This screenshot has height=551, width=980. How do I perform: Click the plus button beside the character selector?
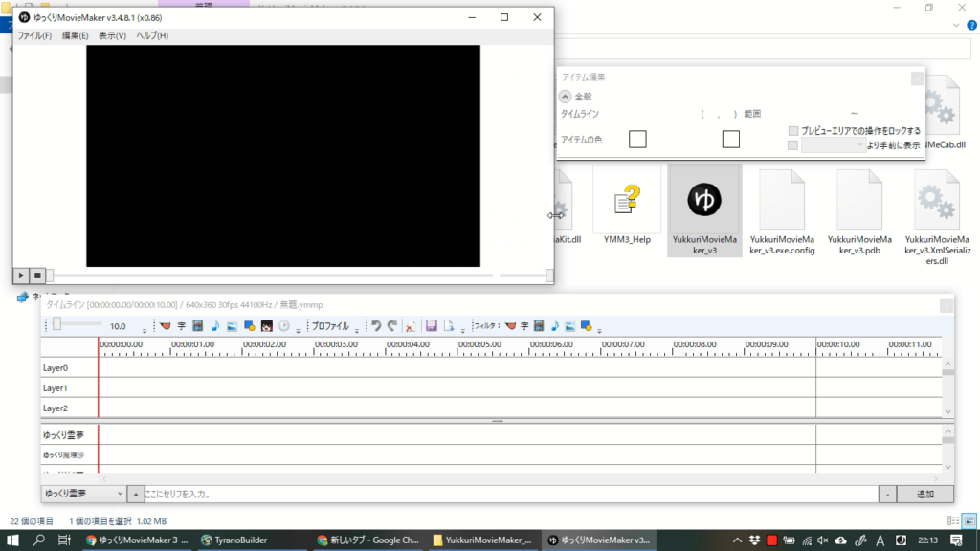click(136, 494)
